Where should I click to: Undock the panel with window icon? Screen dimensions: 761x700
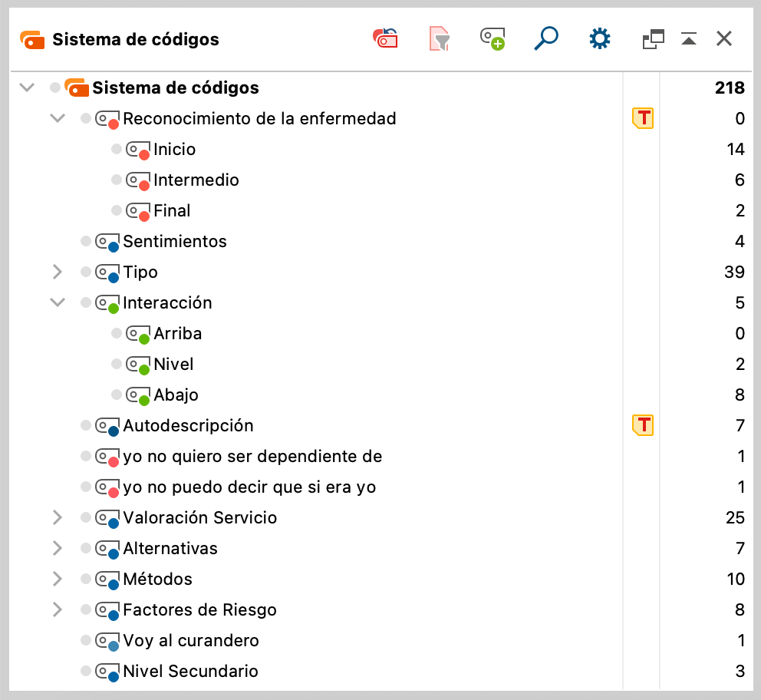click(653, 38)
